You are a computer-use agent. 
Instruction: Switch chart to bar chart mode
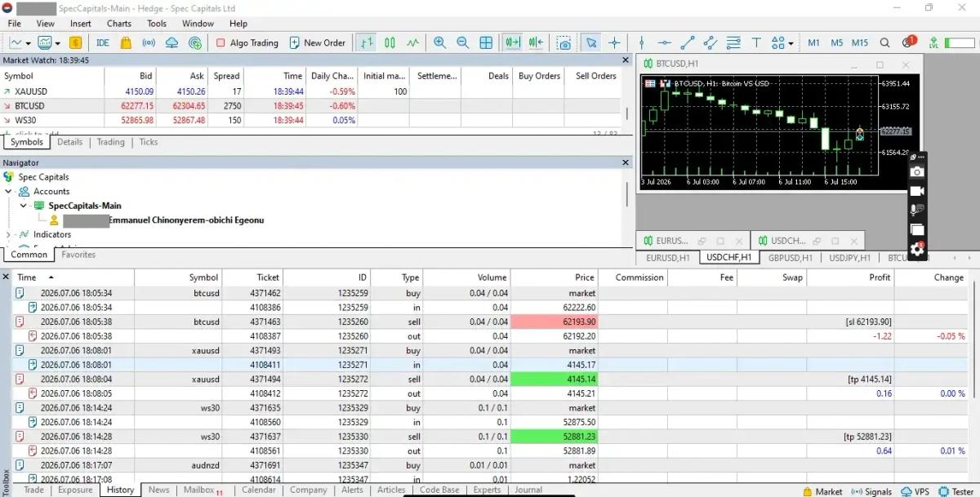coord(367,42)
